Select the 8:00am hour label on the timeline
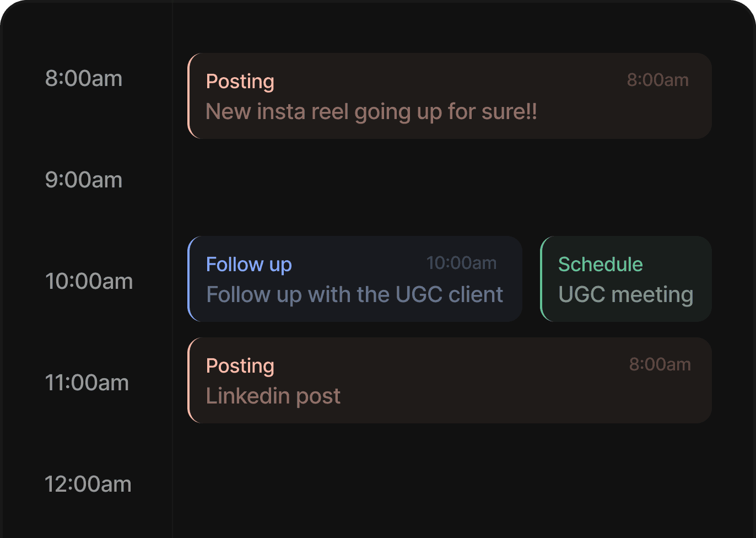756x538 pixels. click(83, 78)
